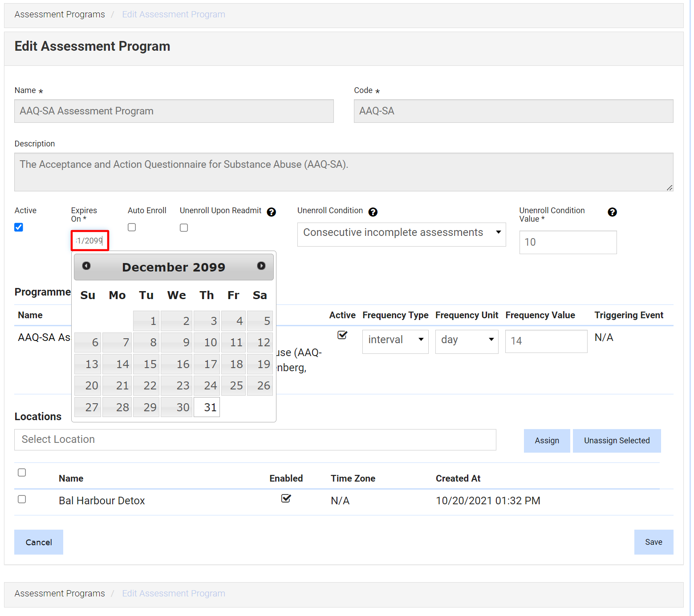Pick December 31 in the calendar
This screenshot has width=694, height=616.
(207, 407)
